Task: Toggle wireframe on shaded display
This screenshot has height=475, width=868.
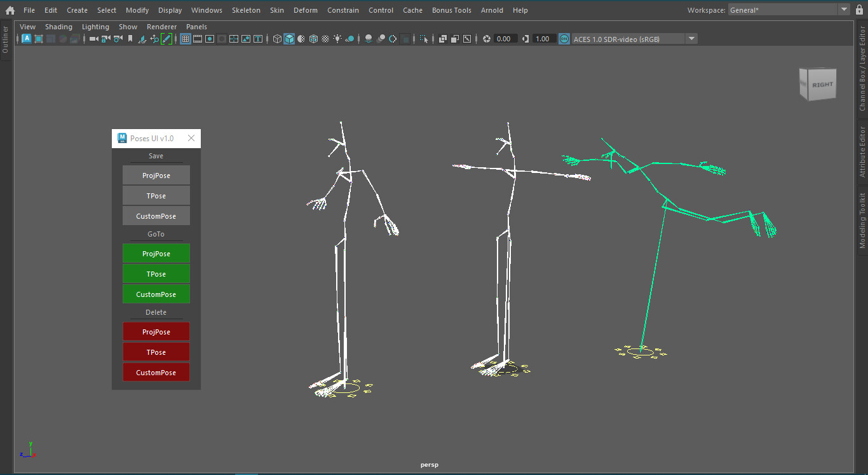Action: 313,38
